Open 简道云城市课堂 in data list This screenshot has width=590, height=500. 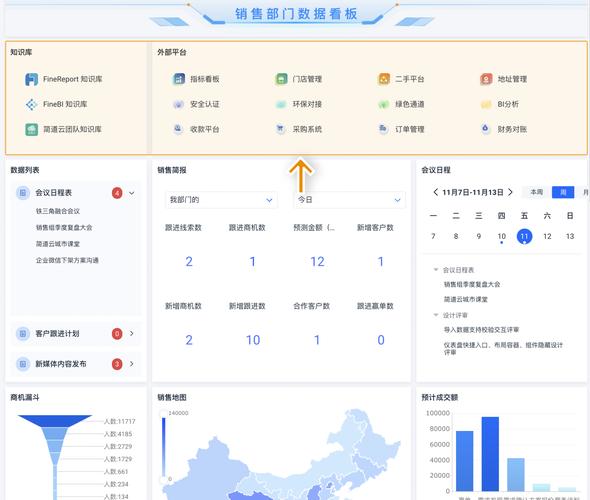pyautogui.click(x=58, y=244)
